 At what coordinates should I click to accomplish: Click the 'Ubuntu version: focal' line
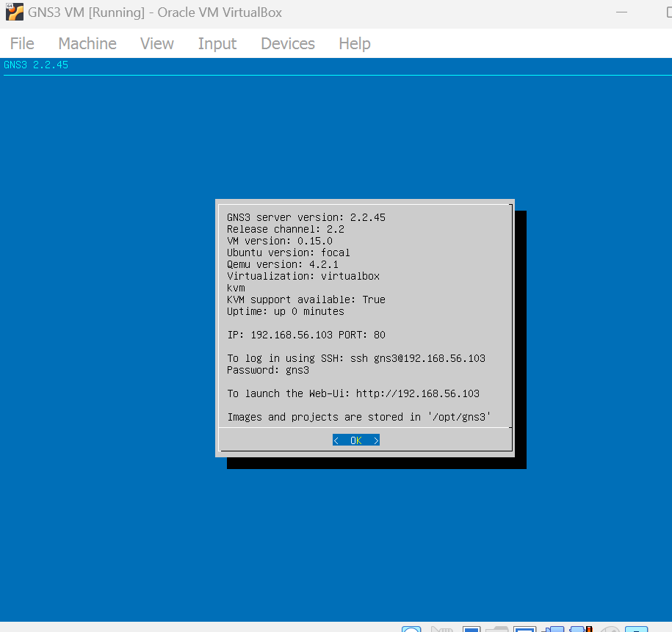tap(289, 253)
